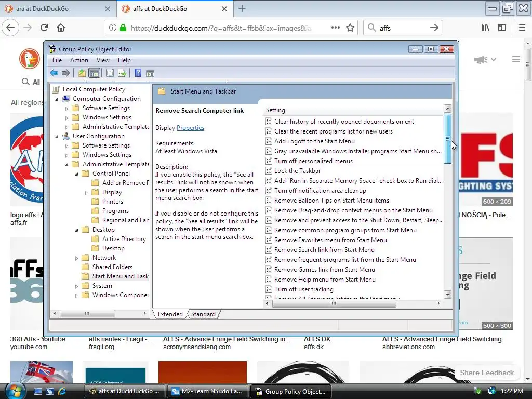Viewport: 532px width, 399px height.
Task: Click scroll-down arrow of settings list
Action: pos(447,294)
